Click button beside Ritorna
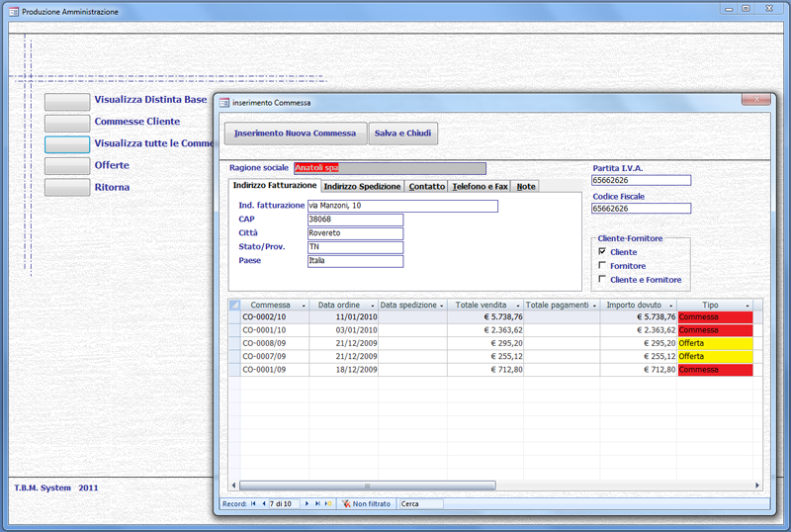The height and width of the screenshot is (532, 791). tap(67, 187)
